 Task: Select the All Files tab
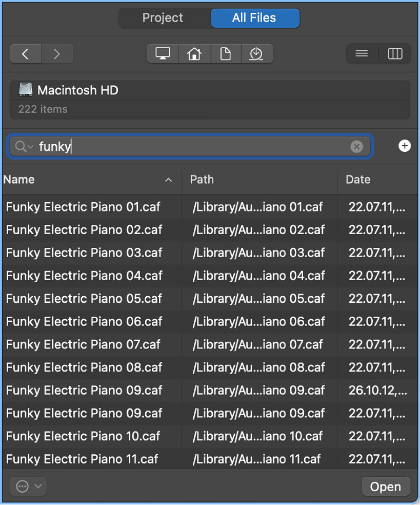(255, 18)
